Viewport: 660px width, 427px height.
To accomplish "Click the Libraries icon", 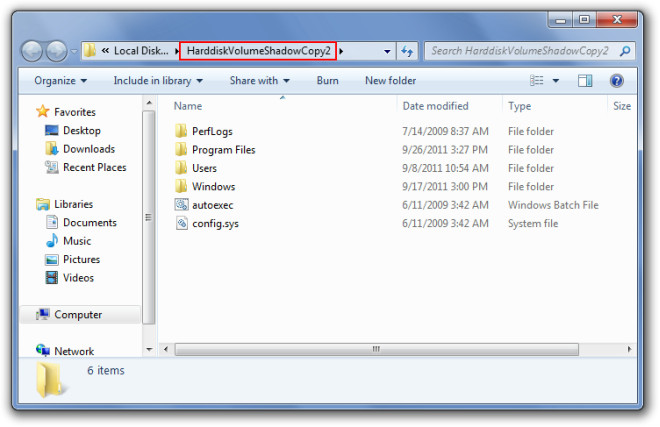I will point(43,204).
